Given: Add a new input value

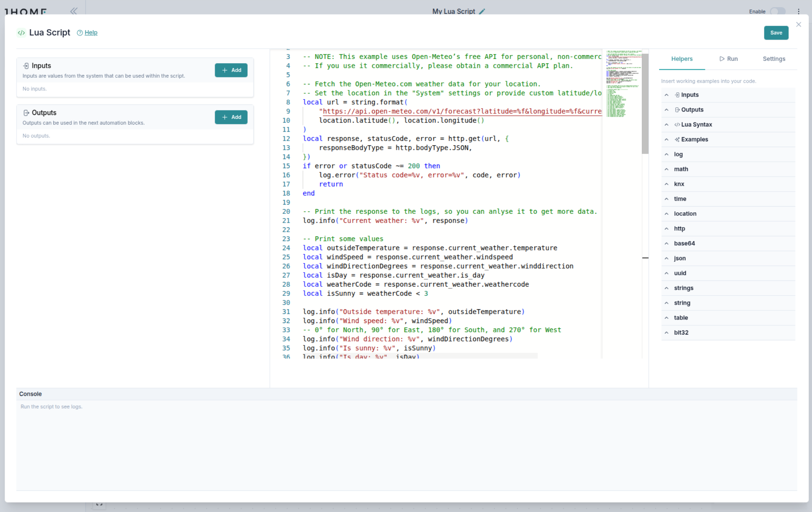Looking at the screenshot, I should (231, 70).
